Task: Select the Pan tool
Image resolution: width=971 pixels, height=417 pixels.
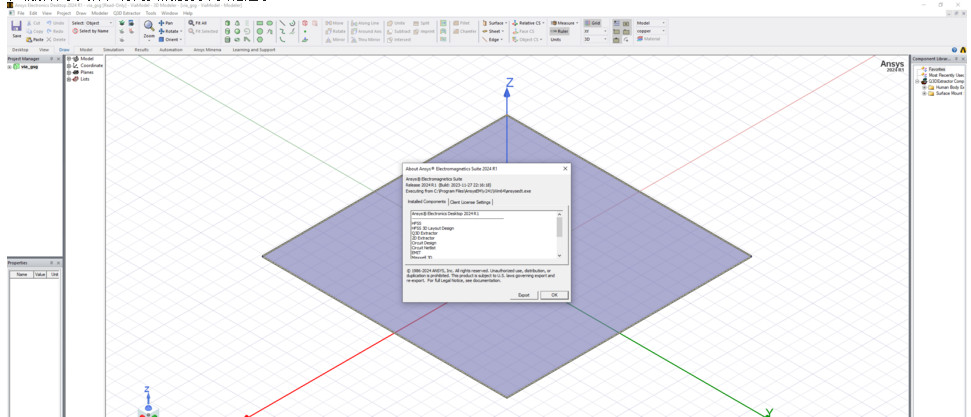Action: [x=166, y=23]
